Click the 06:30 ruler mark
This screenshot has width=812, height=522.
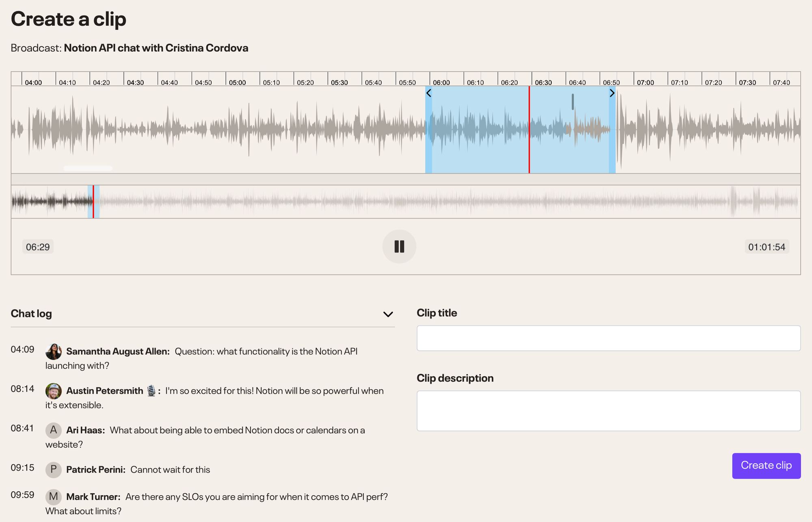coord(543,82)
